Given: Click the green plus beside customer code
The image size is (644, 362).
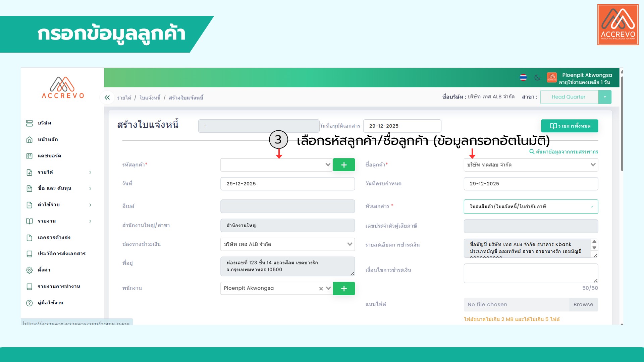Looking at the screenshot, I should (344, 165).
